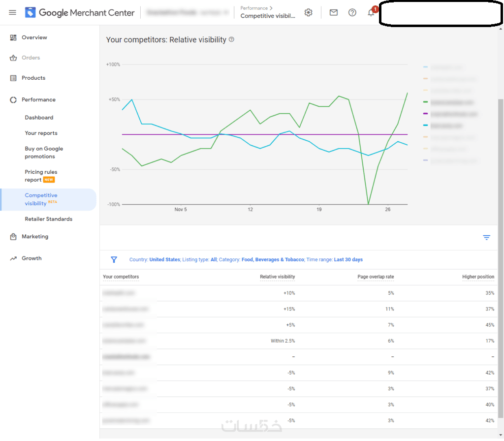The image size is (504, 441).
Task: Change the Last 30 days time range
Action: (x=348, y=259)
